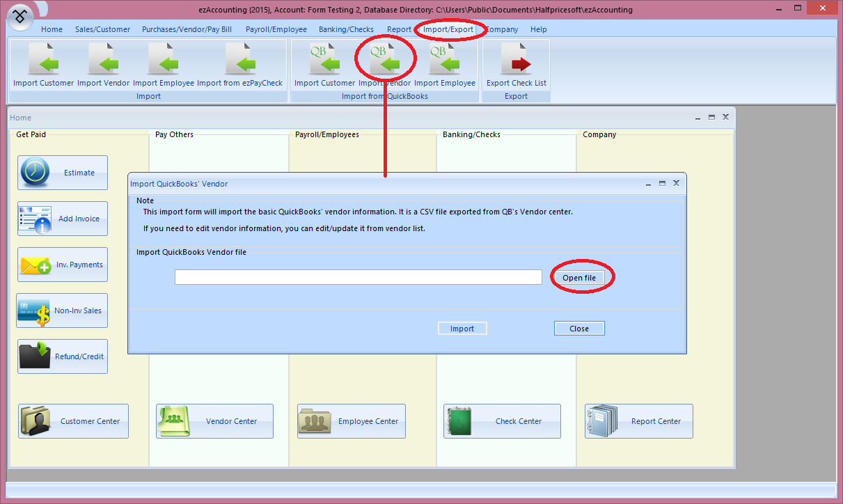Screen dimensions: 843x504
Task: Open the Report Center
Action: click(638, 421)
